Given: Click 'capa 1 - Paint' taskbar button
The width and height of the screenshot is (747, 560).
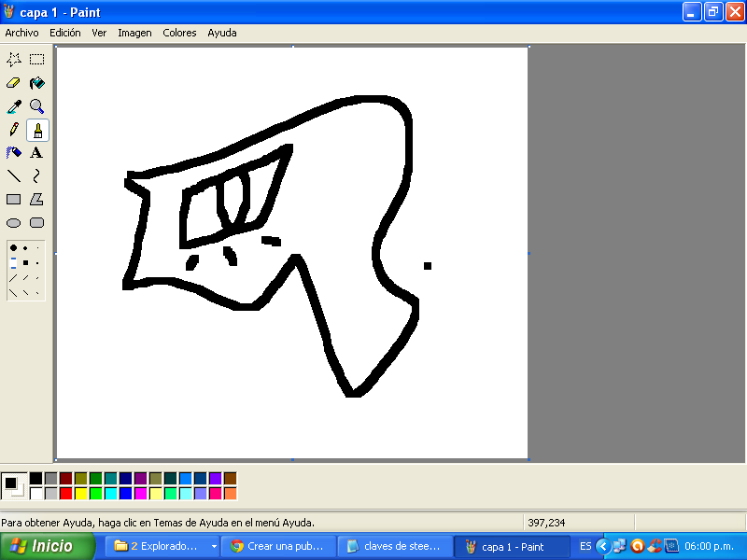Looking at the screenshot, I should 512,546.
